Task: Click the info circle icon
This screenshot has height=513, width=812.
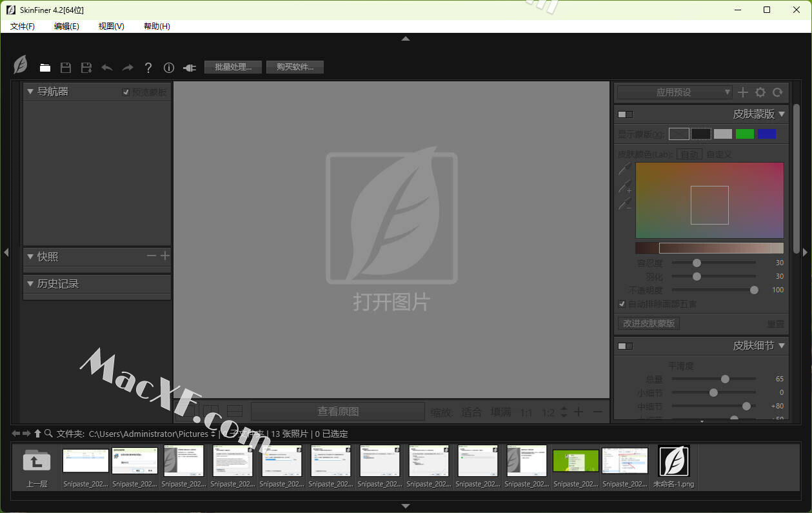Action: click(x=169, y=68)
